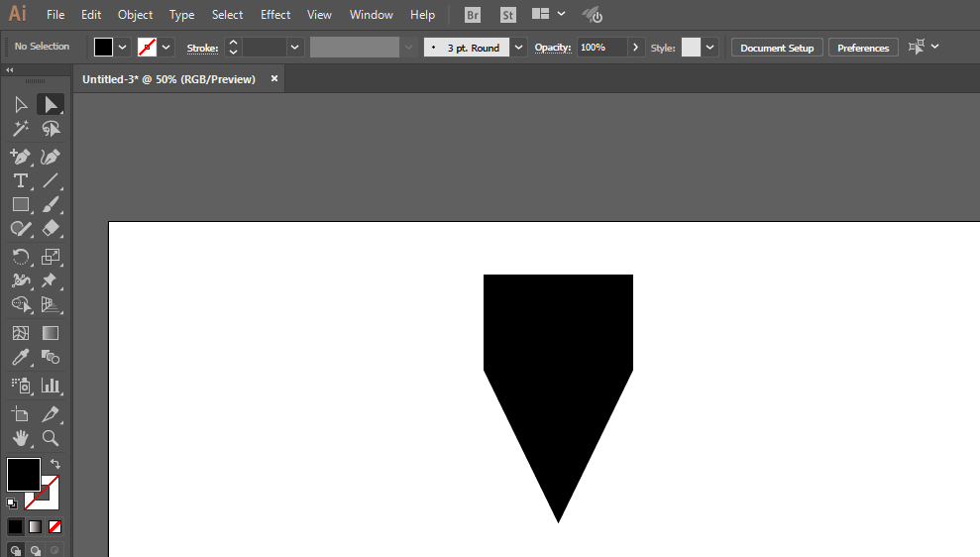Toggle Draw Normal mode

click(16, 551)
